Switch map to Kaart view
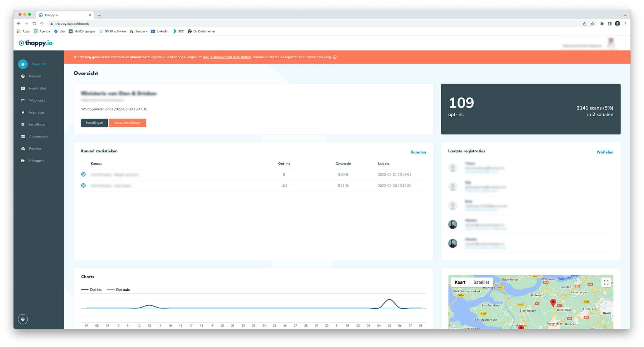This screenshot has height=347, width=644. 460,282
